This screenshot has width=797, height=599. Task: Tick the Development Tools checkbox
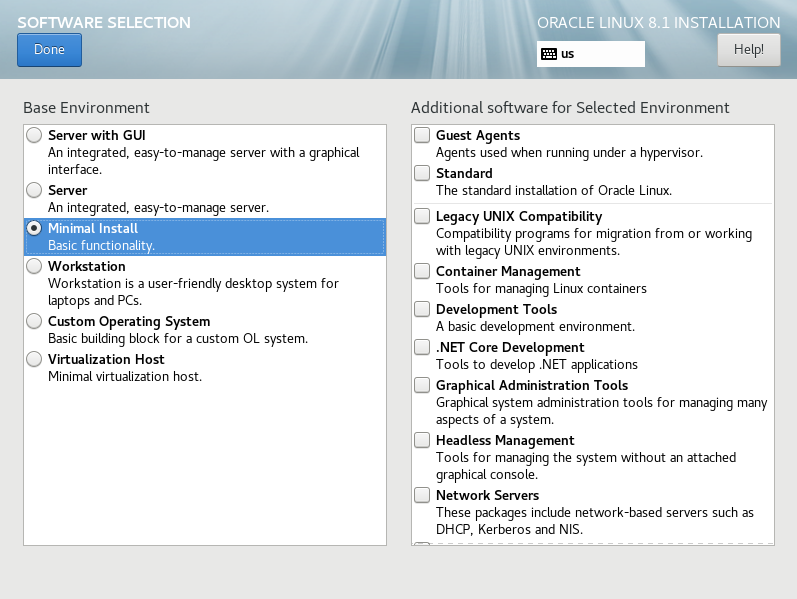pyautogui.click(x=422, y=309)
